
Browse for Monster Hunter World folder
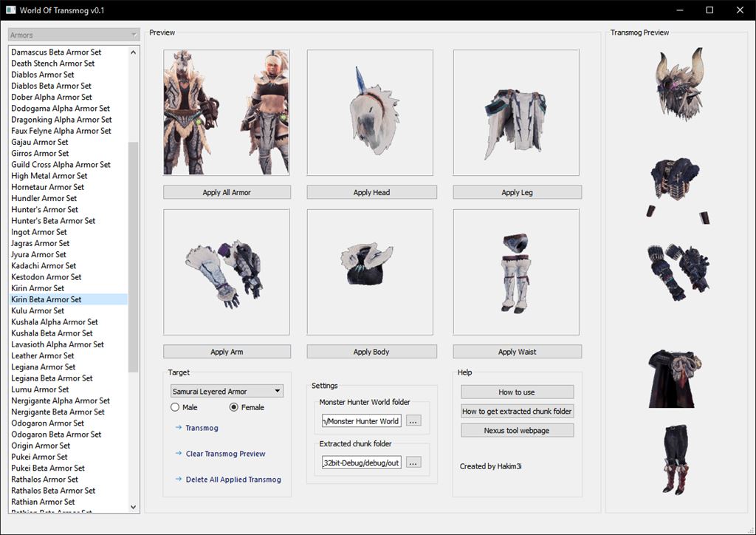pyautogui.click(x=413, y=420)
